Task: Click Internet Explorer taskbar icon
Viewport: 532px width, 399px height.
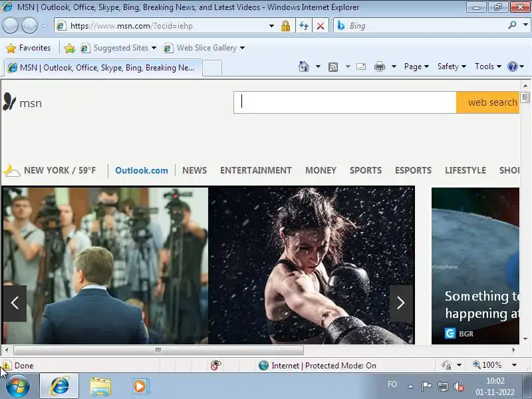Action: (x=59, y=386)
